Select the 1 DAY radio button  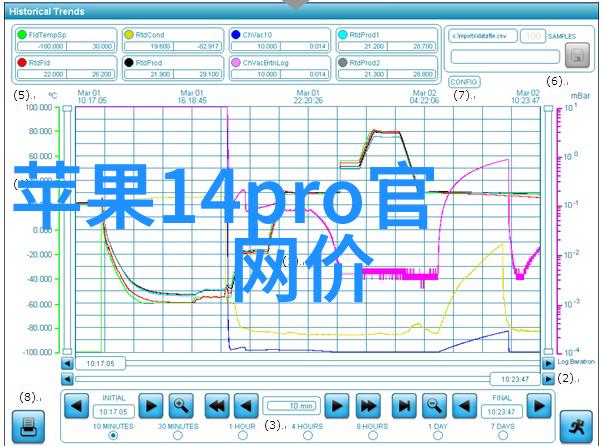click(438, 435)
